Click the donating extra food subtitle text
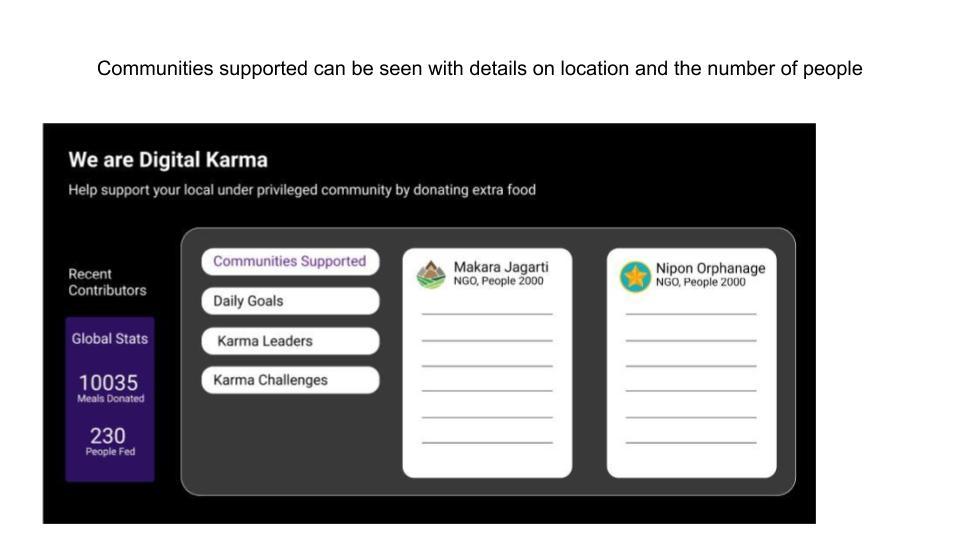The height and width of the screenshot is (540, 960). (x=302, y=190)
